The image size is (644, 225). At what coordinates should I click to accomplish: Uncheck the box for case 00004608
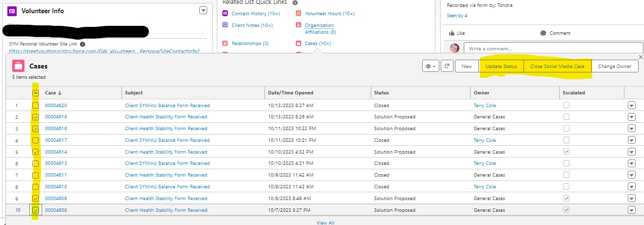35,210
